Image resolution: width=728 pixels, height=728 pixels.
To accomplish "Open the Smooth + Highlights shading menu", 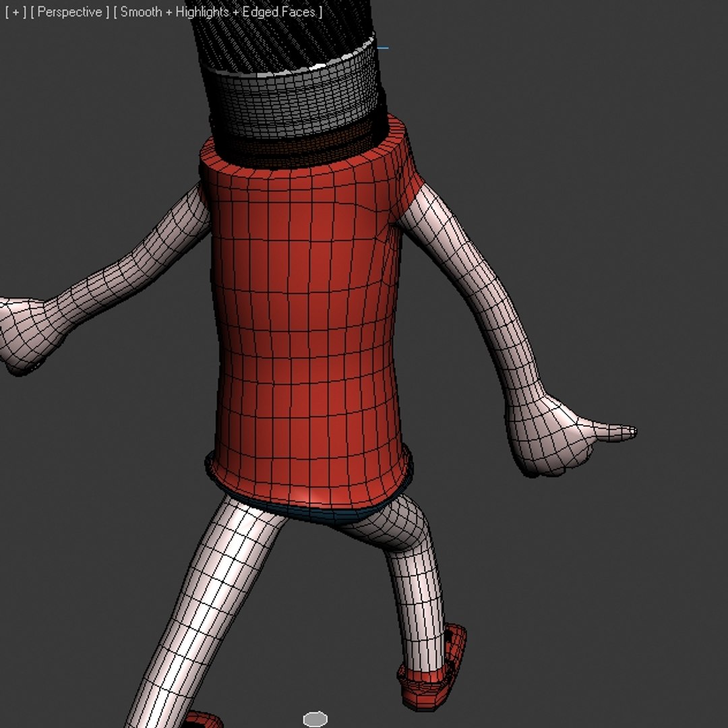I will [218, 12].
